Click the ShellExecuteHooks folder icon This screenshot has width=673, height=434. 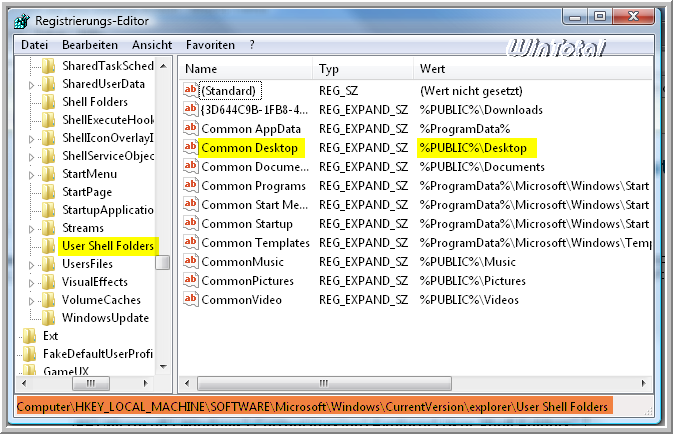[49, 120]
